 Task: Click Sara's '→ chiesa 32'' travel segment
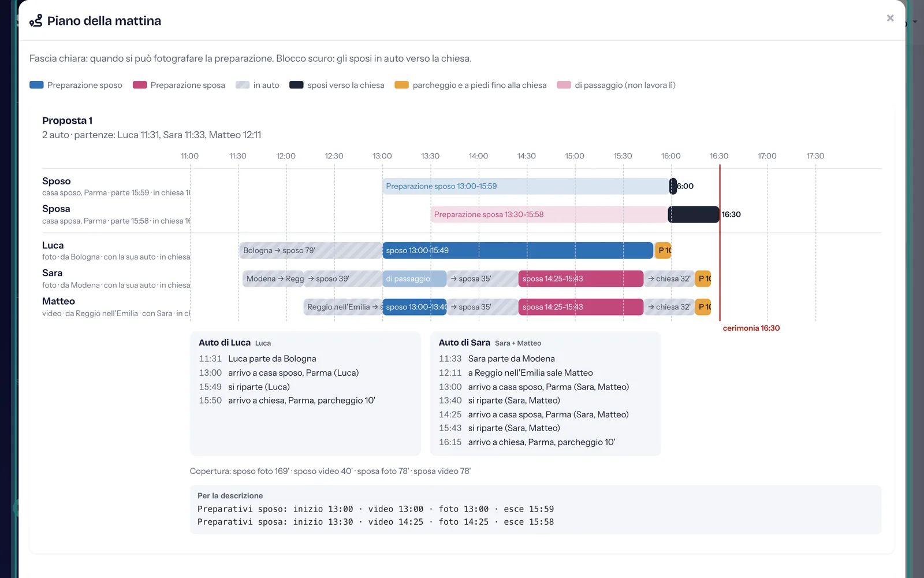tap(669, 279)
